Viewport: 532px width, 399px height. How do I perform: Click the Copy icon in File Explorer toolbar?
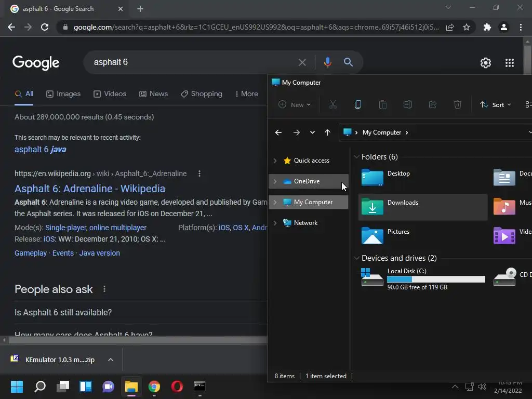pos(357,104)
